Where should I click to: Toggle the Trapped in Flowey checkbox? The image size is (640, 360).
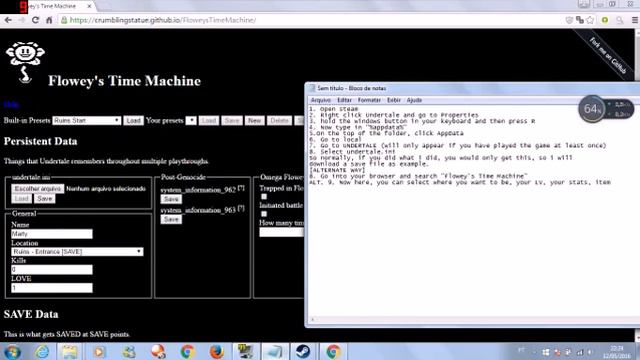(264, 197)
